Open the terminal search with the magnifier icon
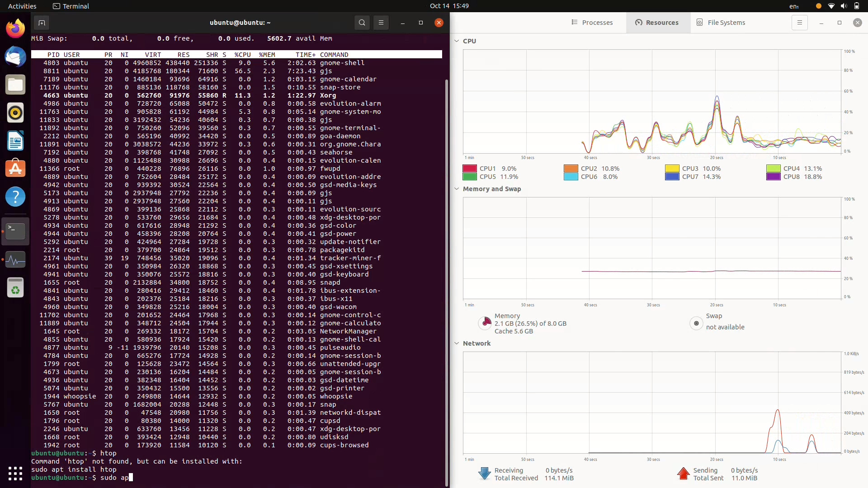 tap(362, 23)
